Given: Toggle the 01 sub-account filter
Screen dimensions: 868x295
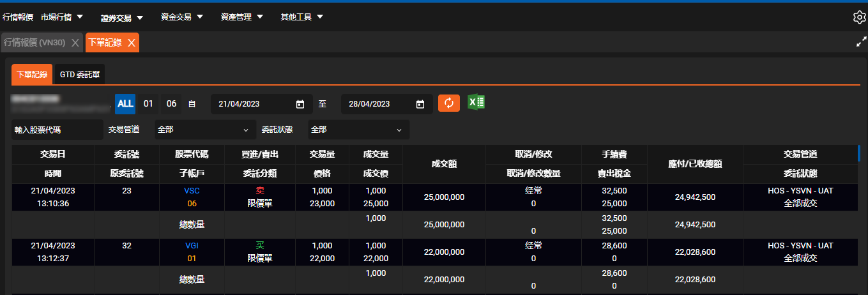Looking at the screenshot, I should point(148,103).
